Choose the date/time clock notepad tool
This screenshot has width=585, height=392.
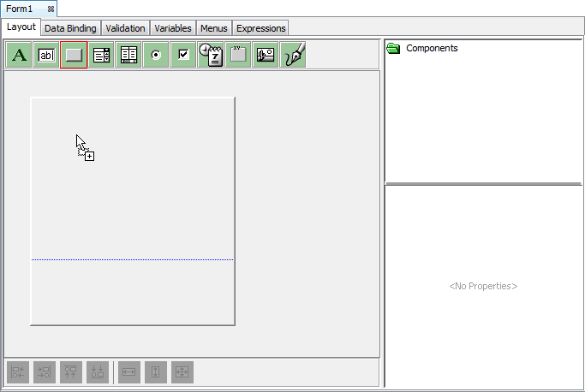coord(211,55)
